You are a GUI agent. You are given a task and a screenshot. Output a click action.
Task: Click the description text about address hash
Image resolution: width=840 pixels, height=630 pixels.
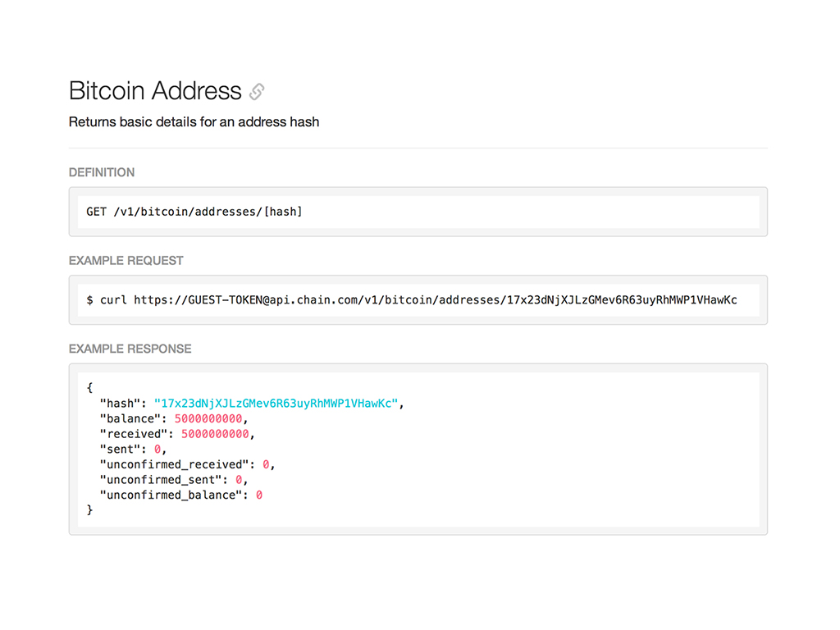pyautogui.click(x=194, y=122)
